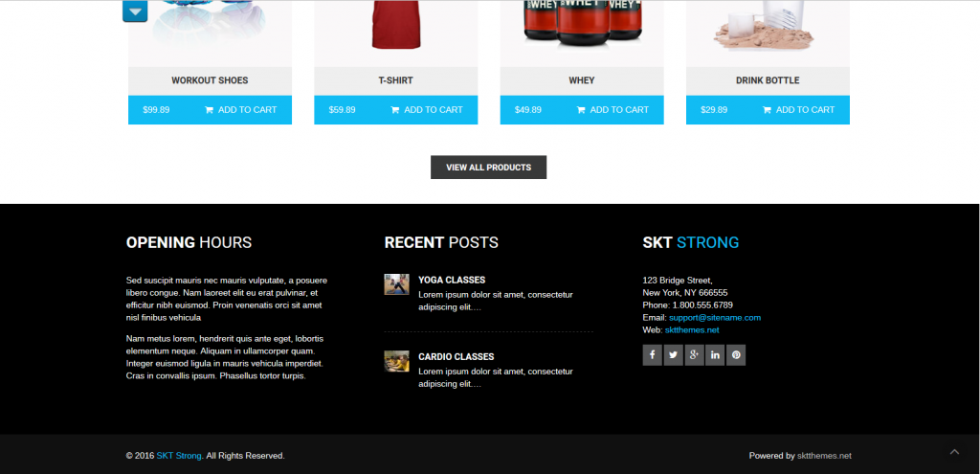The width and height of the screenshot is (980, 474).
Task: Open Powered by sktthemes.net link
Action: pos(824,456)
